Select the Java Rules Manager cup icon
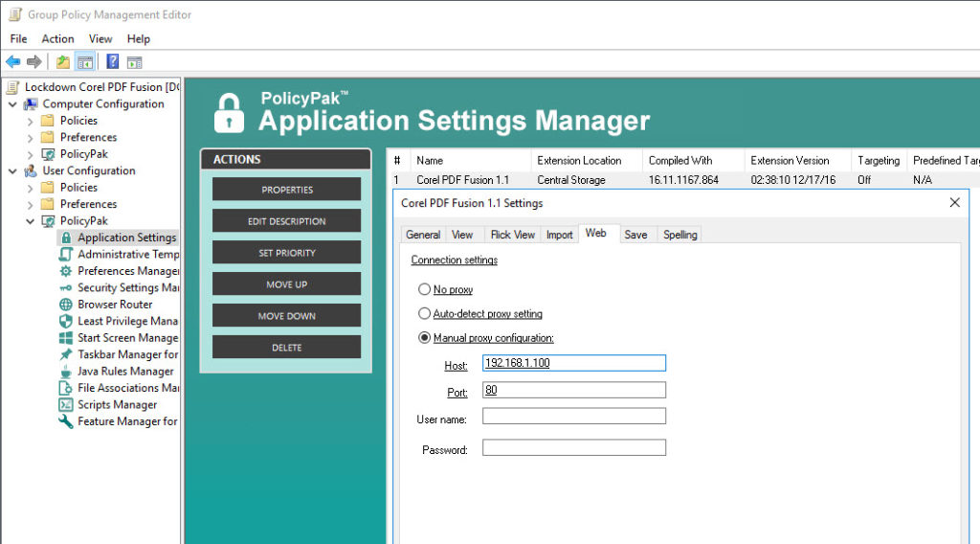Viewport: 980px width, 544px height. coord(66,372)
